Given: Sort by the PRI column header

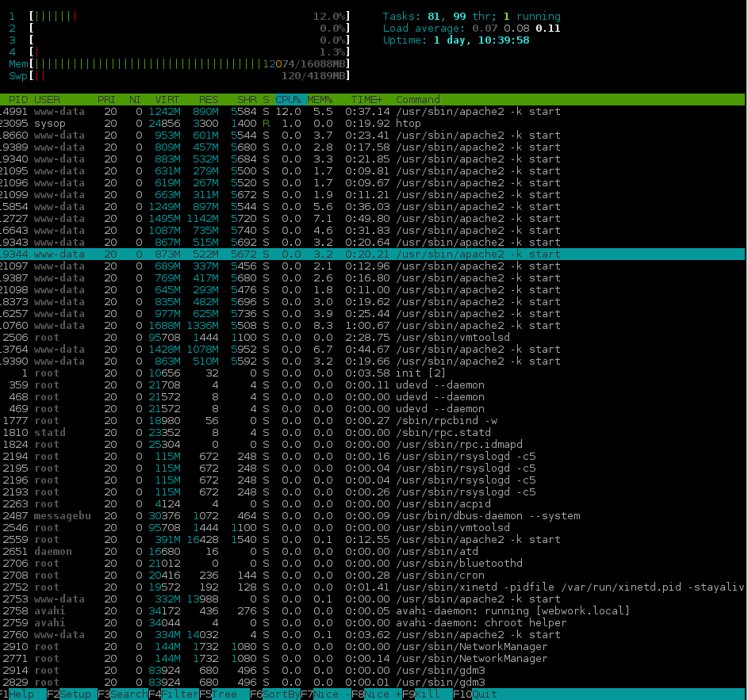Looking at the screenshot, I should tap(106, 100).
